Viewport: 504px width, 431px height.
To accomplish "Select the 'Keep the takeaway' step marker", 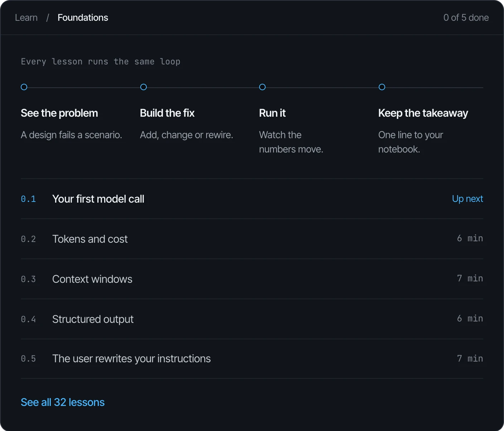I will point(382,87).
